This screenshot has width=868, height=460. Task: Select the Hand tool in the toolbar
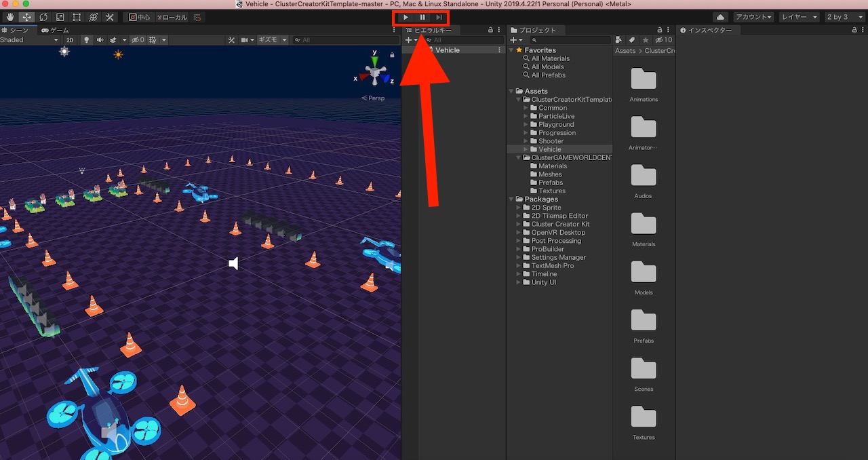[x=9, y=17]
